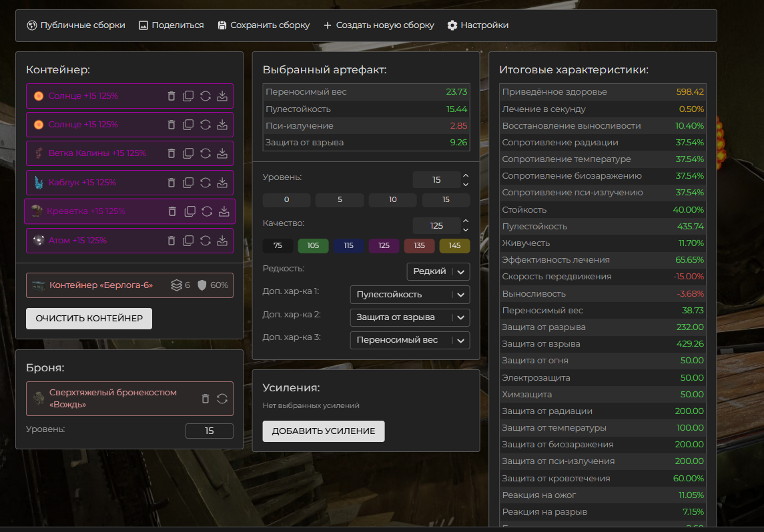Choose the yellow 145 quality preset

454,245
